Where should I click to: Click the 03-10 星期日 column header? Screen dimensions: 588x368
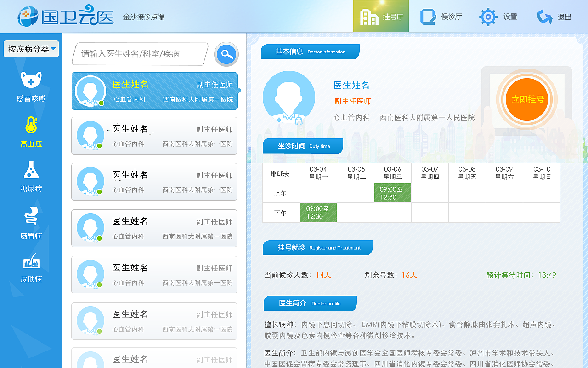click(542, 173)
